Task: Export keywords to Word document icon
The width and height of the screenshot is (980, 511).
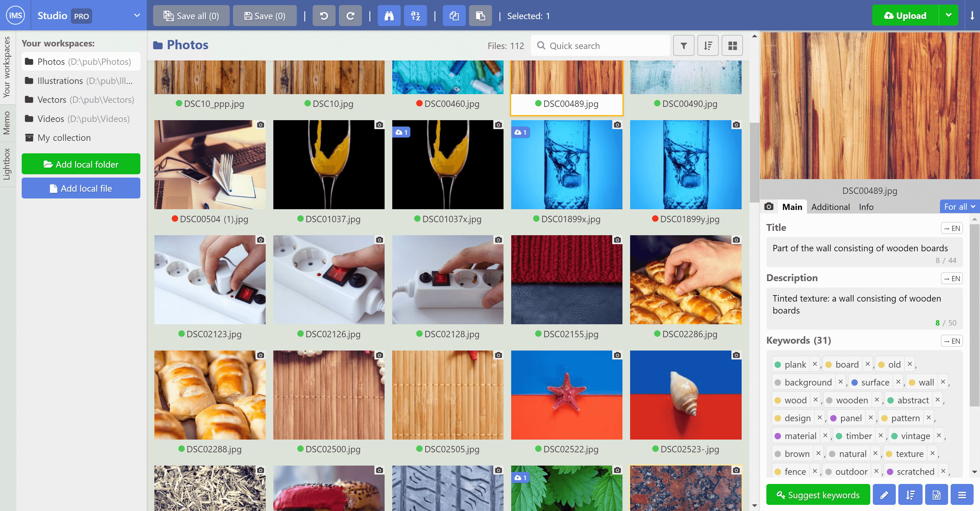Action: (x=936, y=495)
